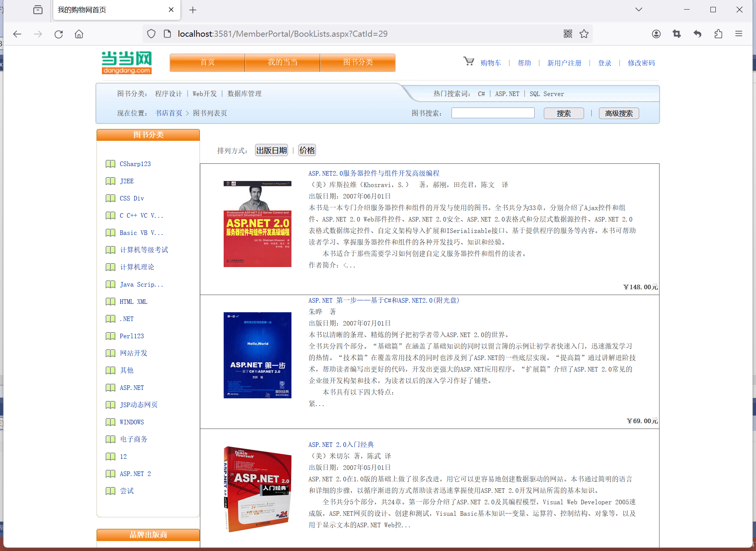Open the 我的当当 navigation tab
The height and width of the screenshot is (551, 756).
(x=282, y=62)
